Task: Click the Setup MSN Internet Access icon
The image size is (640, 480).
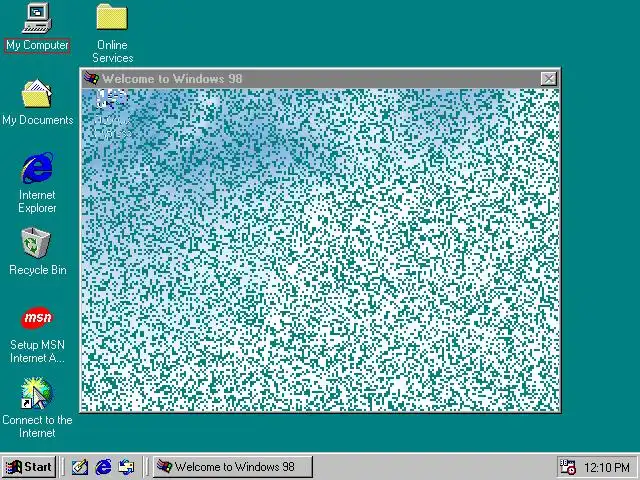Action: pyautogui.click(x=37, y=318)
